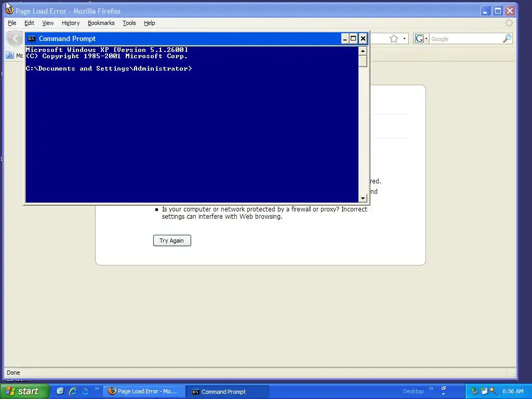Open the Windows Start menu
This screenshot has height=399, width=532.
click(x=24, y=392)
